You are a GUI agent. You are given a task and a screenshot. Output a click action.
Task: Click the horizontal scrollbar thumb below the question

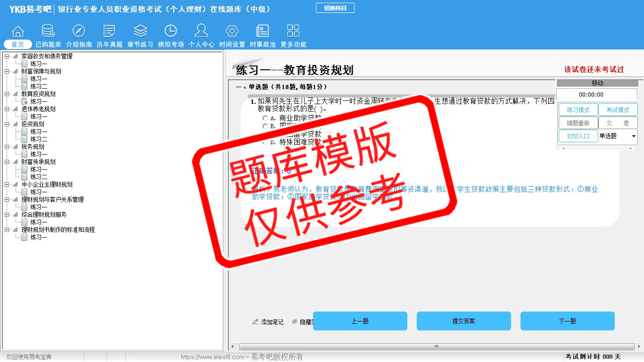point(436,347)
